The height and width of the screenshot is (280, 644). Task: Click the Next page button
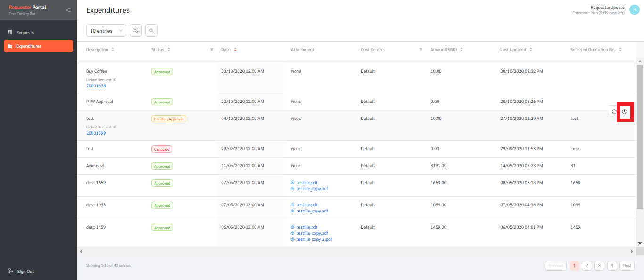(x=627, y=265)
